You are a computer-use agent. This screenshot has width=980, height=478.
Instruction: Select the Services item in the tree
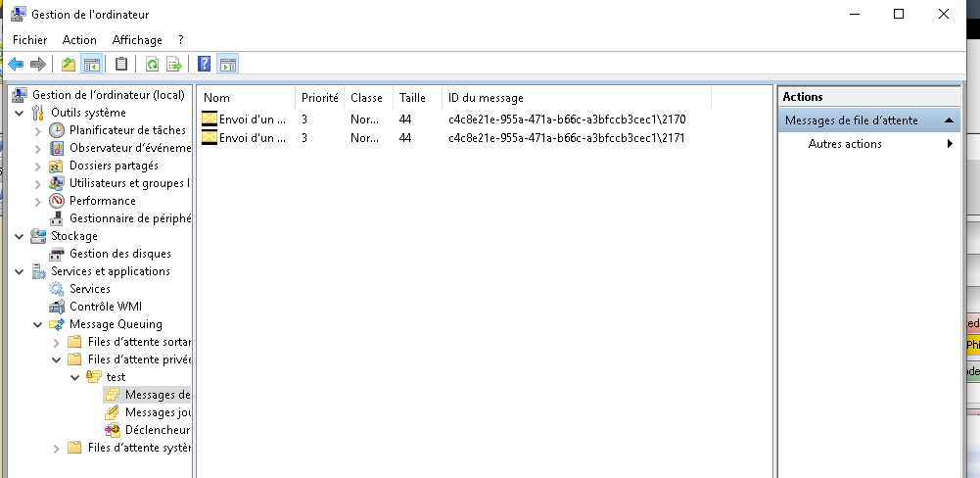89,289
